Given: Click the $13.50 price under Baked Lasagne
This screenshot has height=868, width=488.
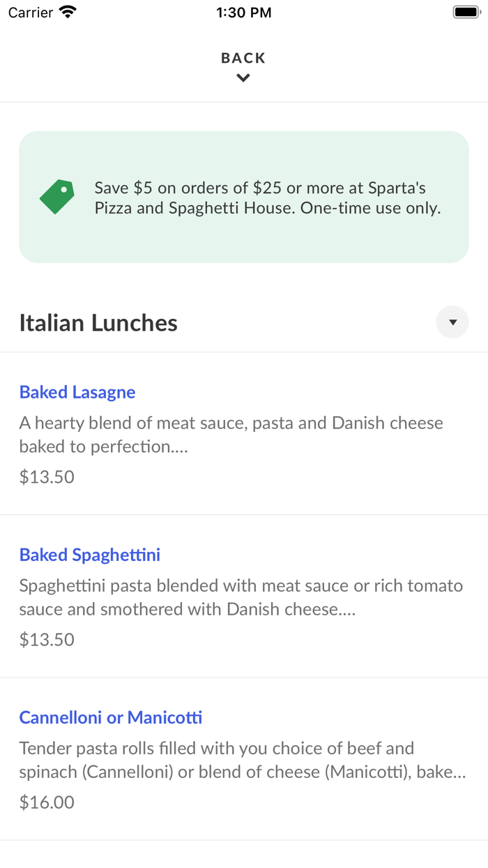Looking at the screenshot, I should 46,477.
